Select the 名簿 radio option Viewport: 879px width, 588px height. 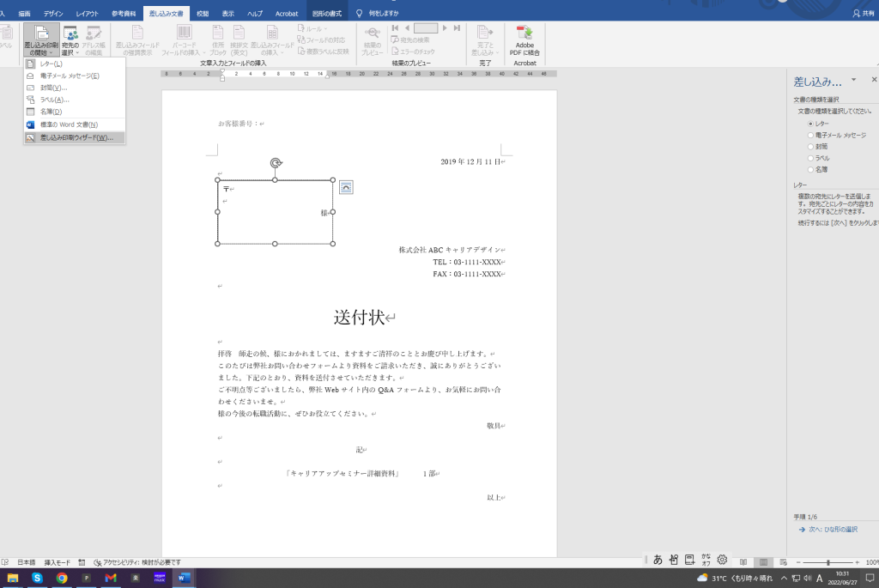[810, 169]
